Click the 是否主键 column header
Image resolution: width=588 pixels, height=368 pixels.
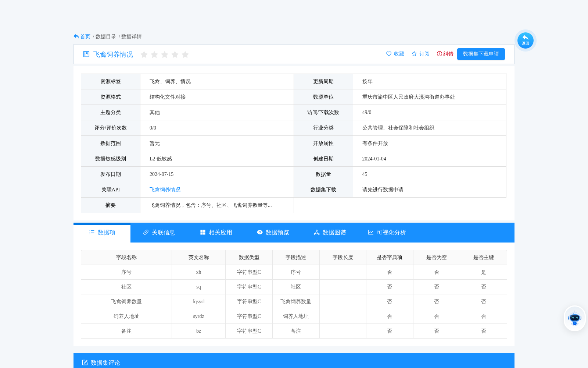pyautogui.click(x=484, y=257)
